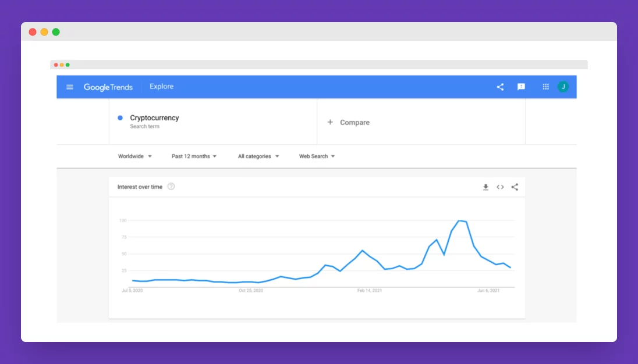Click the blue legend dot for Cryptocurrency

coord(120,117)
